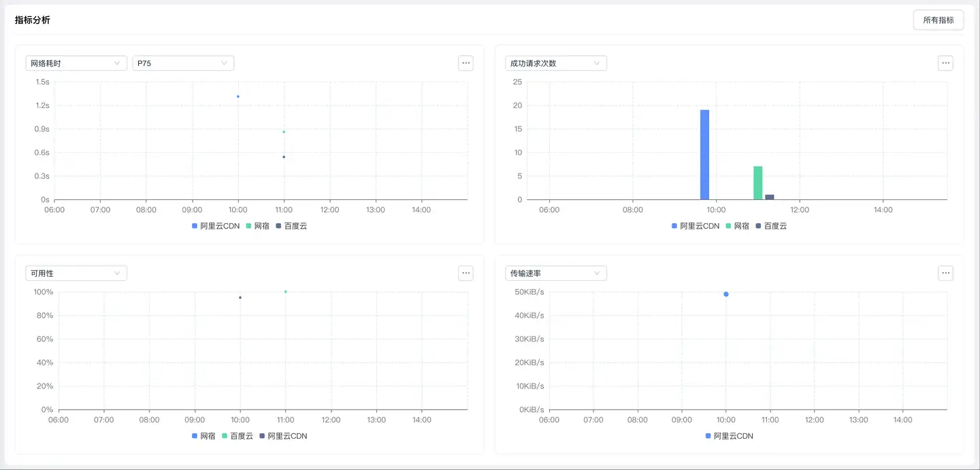Toggle 网宿 legend in network latency chart

click(258, 226)
